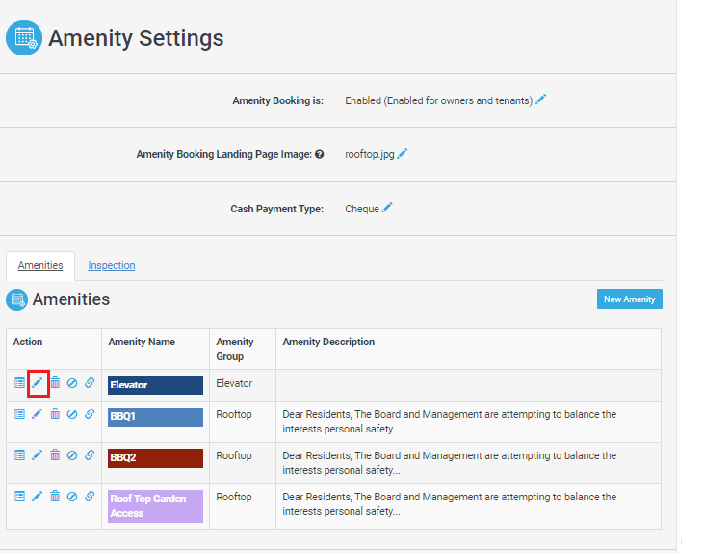Switch to the Inspection tab

click(111, 266)
